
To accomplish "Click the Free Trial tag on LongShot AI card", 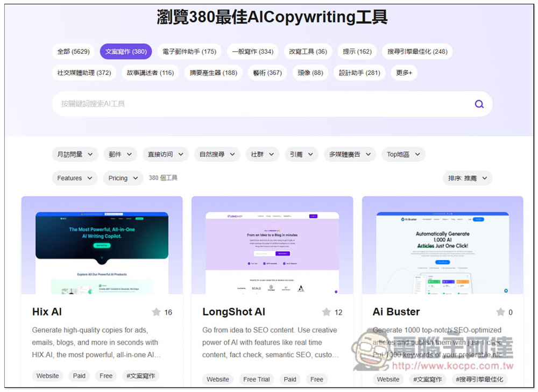I will (256, 379).
